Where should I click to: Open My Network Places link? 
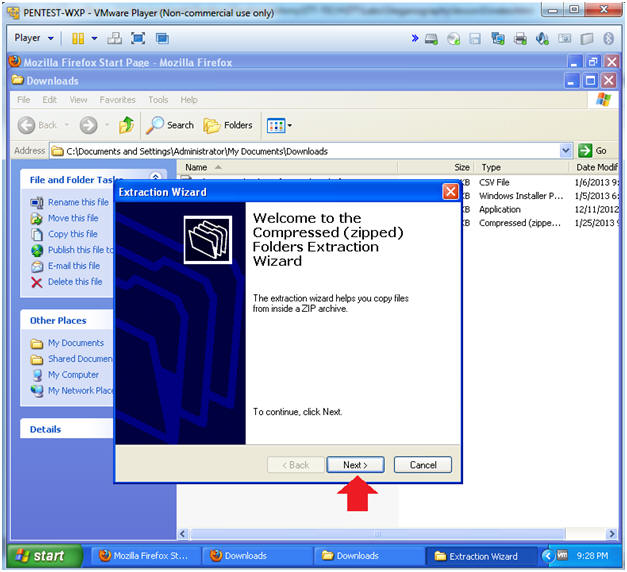[80, 390]
